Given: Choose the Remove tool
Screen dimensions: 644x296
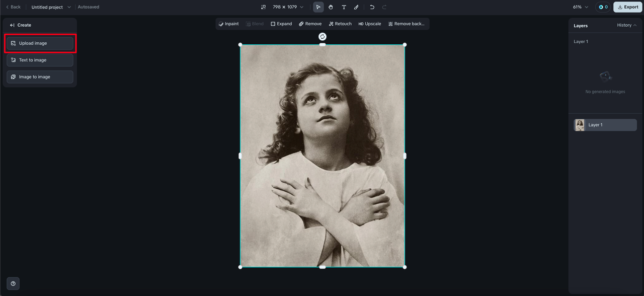Looking at the screenshot, I should 310,24.
